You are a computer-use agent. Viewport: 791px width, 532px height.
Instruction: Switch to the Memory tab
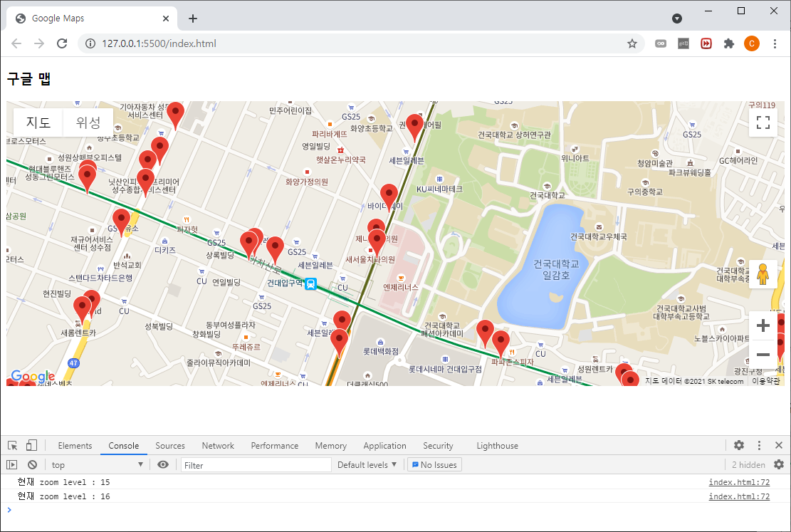(331, 446)
